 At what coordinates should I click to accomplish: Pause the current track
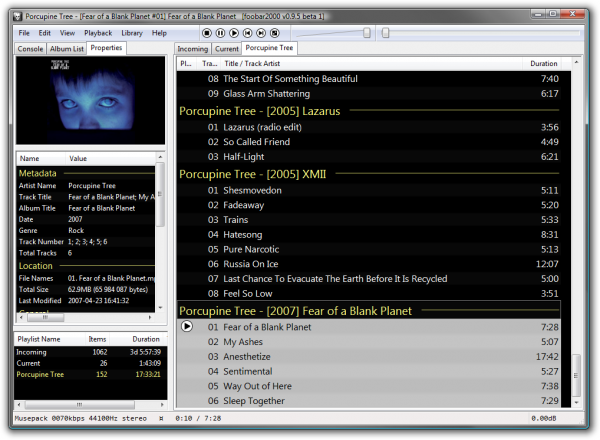pyautogui.click(x=220, y=33)
